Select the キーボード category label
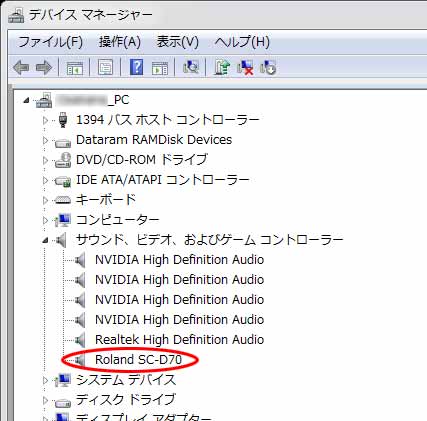This screenshot has height=421, width=427. click(x=106, y=200)
